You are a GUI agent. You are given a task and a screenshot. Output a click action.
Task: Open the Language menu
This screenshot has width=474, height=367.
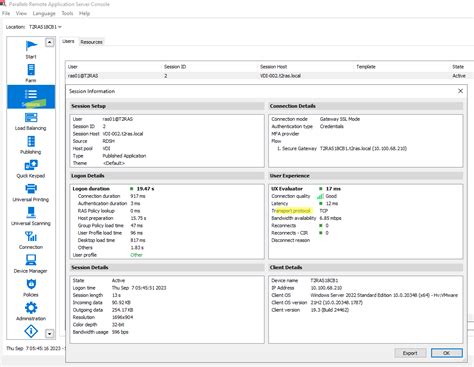[x=44, y=13]
